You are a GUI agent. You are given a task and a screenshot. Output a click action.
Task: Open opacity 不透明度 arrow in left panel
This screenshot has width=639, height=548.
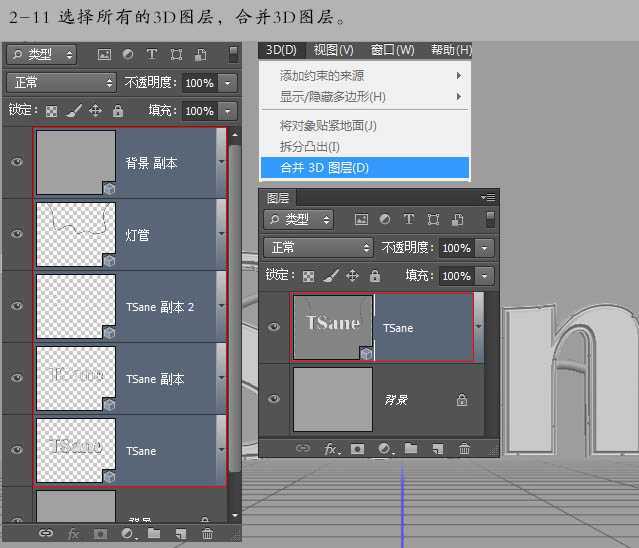click(x=227, y=83)
